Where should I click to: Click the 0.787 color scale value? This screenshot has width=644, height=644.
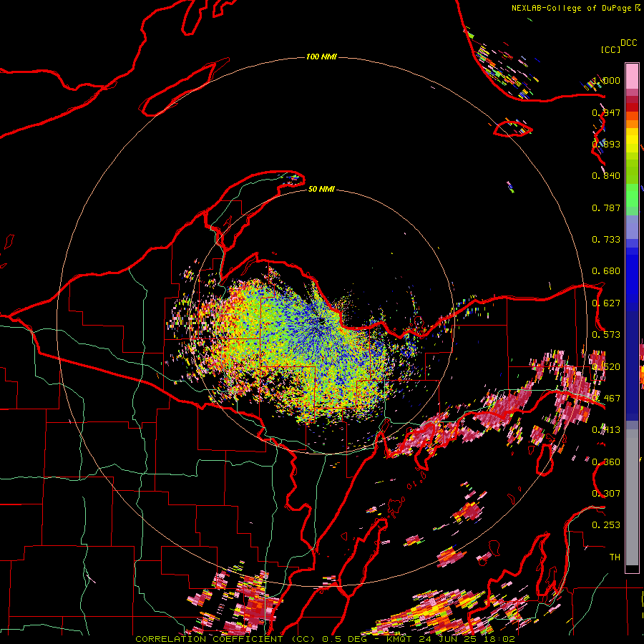click(x=606, y=208)
